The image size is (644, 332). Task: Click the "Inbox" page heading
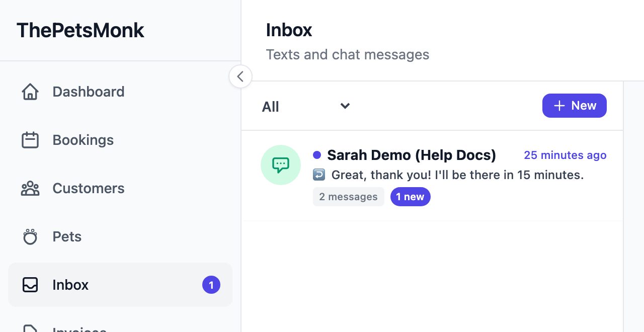point(289,30)
